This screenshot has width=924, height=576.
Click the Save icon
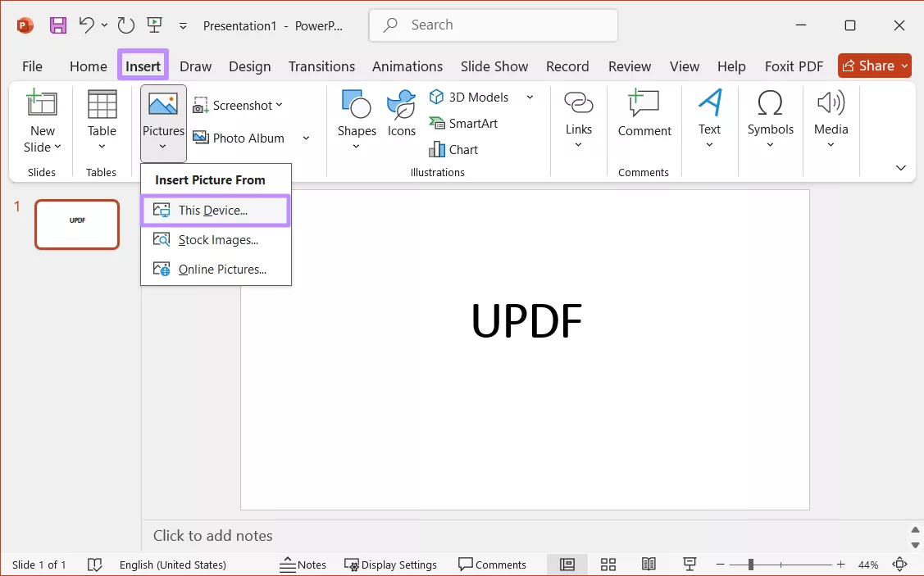tap(57, 25)
